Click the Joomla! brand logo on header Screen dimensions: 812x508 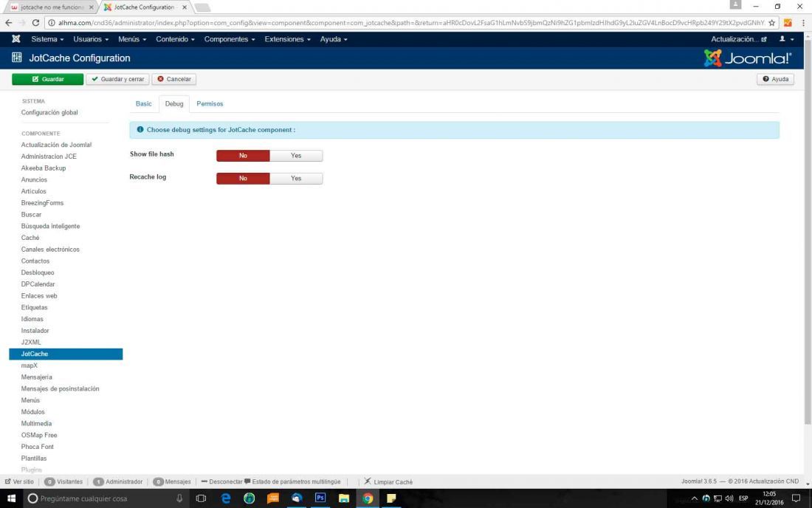(x=747, y=58)
